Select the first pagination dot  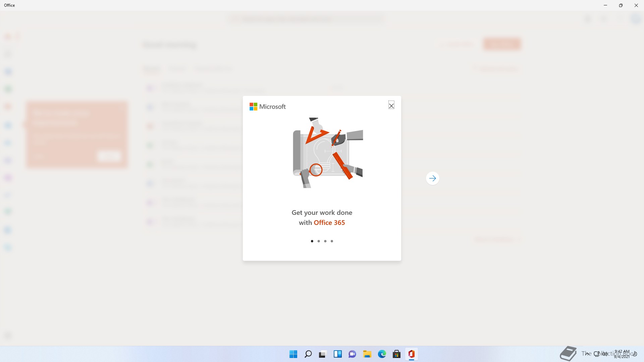(x=312, y=241)
